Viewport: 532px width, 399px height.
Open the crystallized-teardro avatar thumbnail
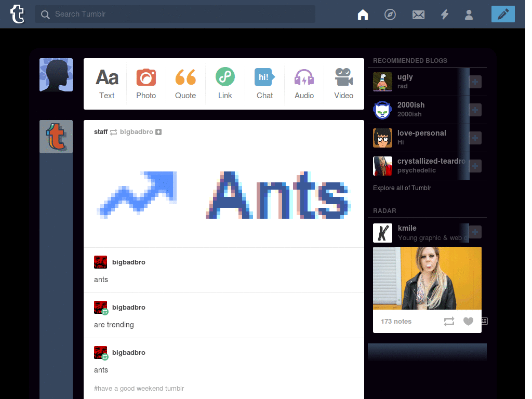382,166
